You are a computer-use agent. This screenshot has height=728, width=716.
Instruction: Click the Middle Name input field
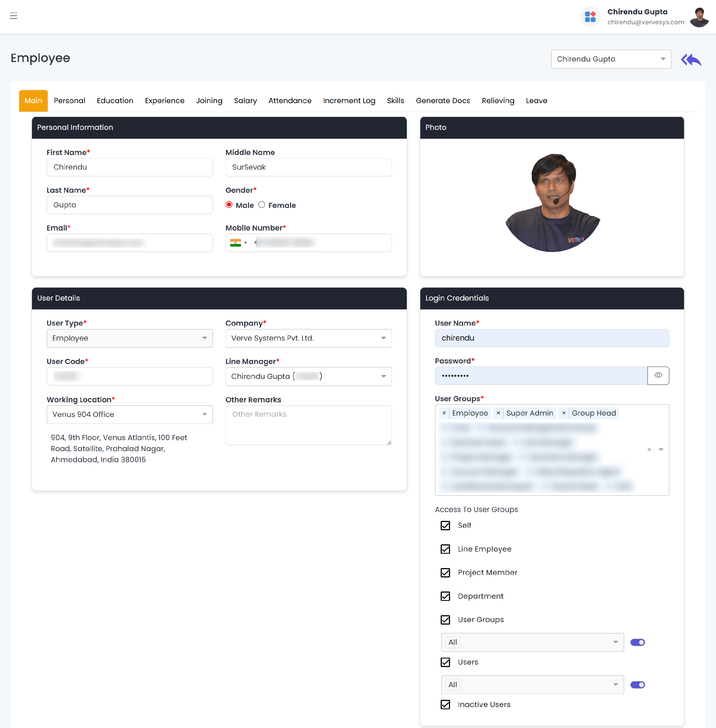(308, 167)
